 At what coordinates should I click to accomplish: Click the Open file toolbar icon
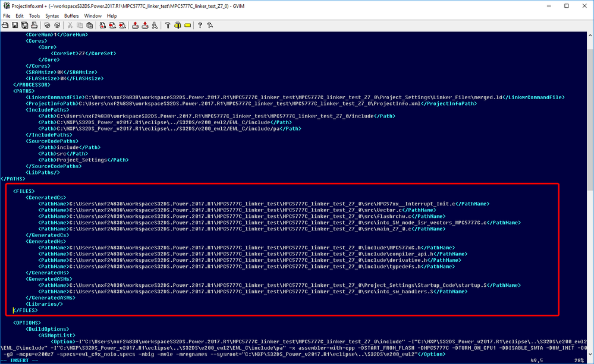point(5,26)
